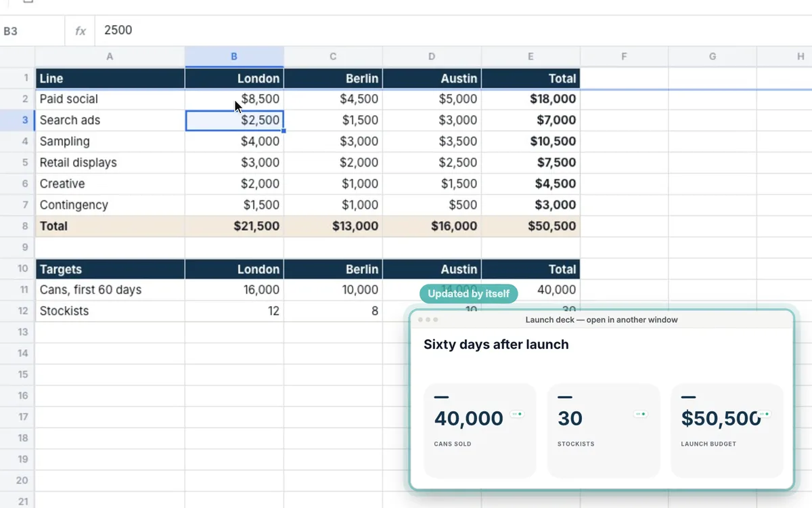Click the "Retail displays" cell
This screenshot has width=812, height=508.
tap(110, 163)
